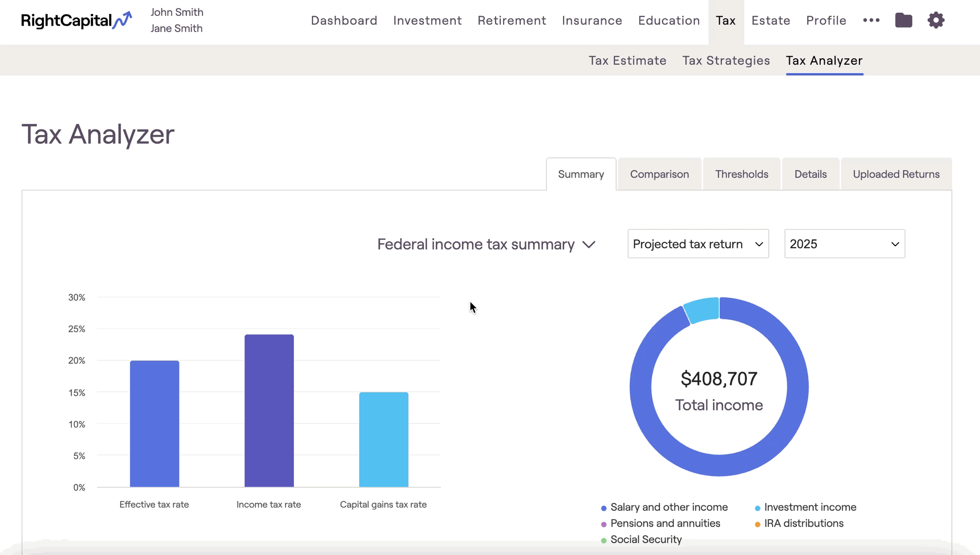Open the Projected tax return dropdown

click(x=698, y=244)
